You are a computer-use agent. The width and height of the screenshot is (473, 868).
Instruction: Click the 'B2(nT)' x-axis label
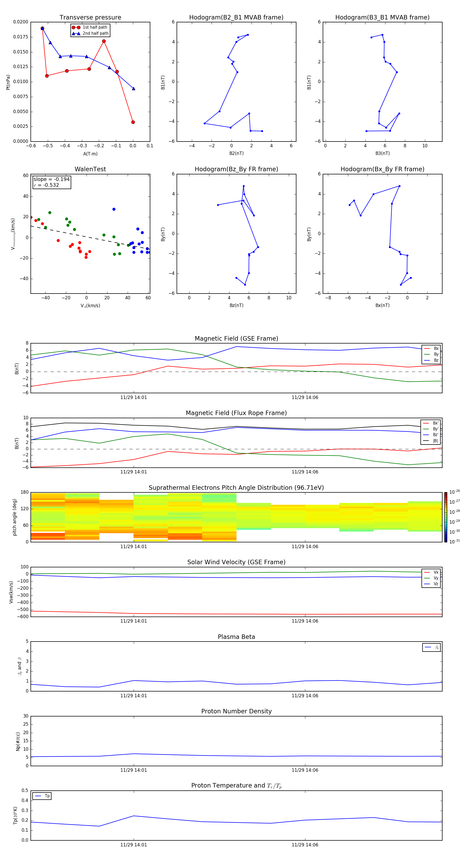pos(236,153)
